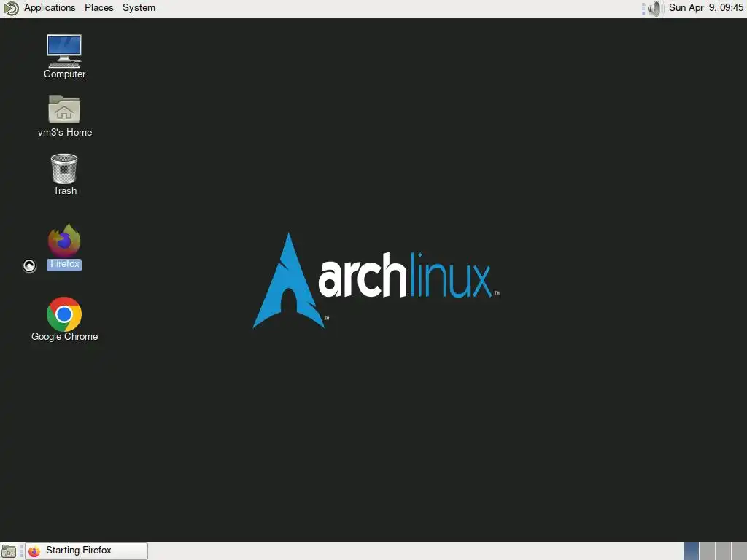Click the show desktop button in bottom panel
The width and height of the screenshot is (747, 560).
click(9, 551)
